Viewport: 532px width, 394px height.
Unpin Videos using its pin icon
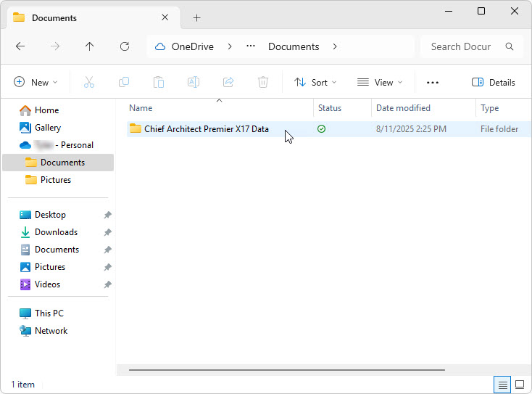107,284
